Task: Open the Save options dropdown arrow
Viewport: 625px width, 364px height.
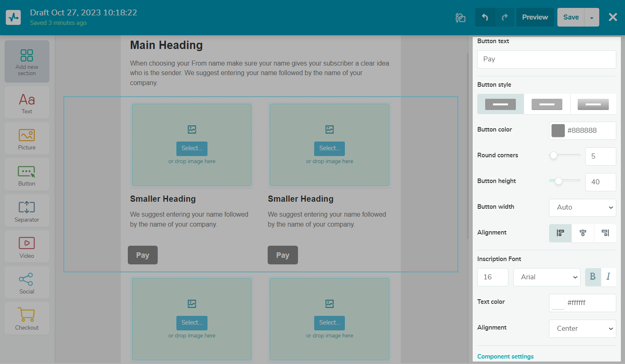Action: click(591, 17)
